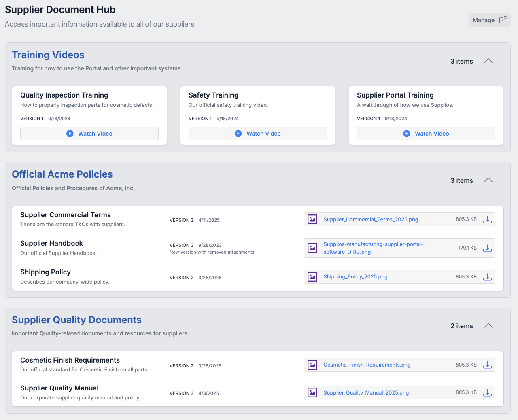This screenshot has height=420, width=518.
Task: Click the play icon on Supplier Portal Training video
Action: (406, 133)
